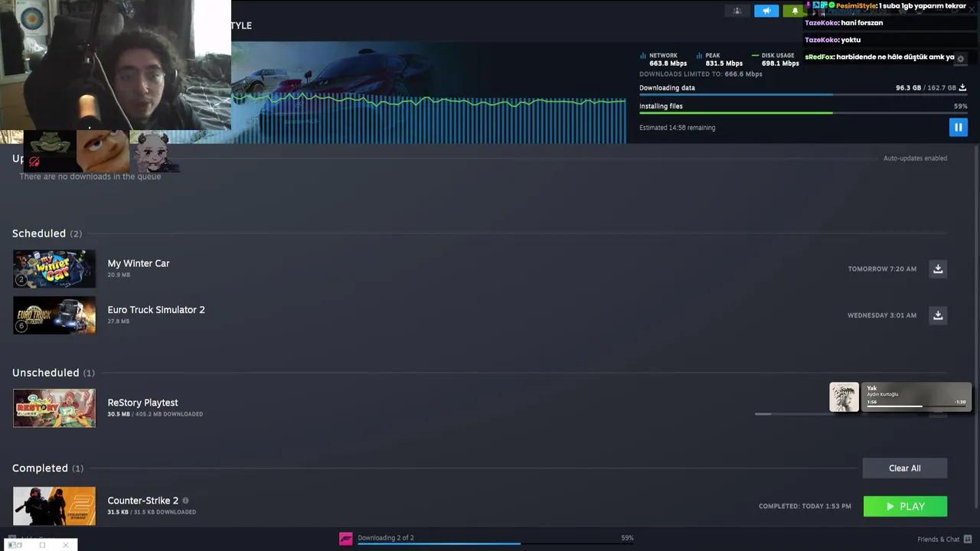980x551 pixels.
Task: Click the Estimated 14:58 remaining text
Action: [677, 128]
